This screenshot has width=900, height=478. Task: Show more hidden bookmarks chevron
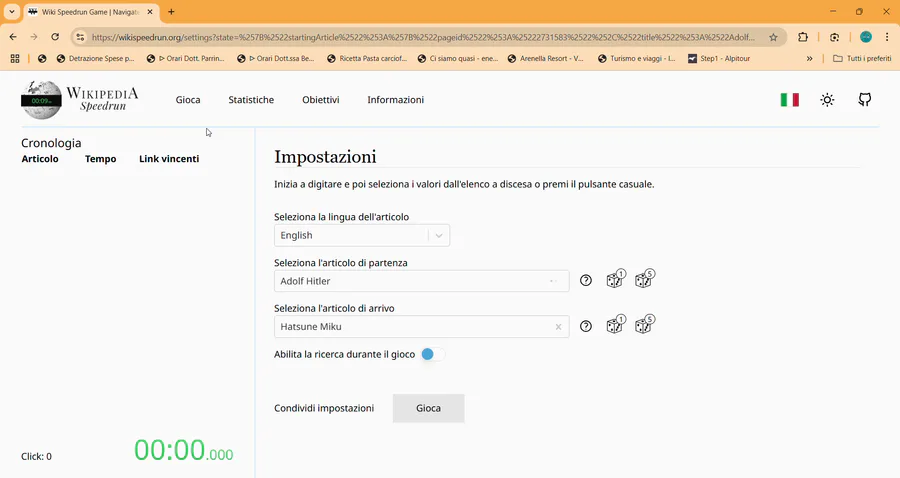809,59
